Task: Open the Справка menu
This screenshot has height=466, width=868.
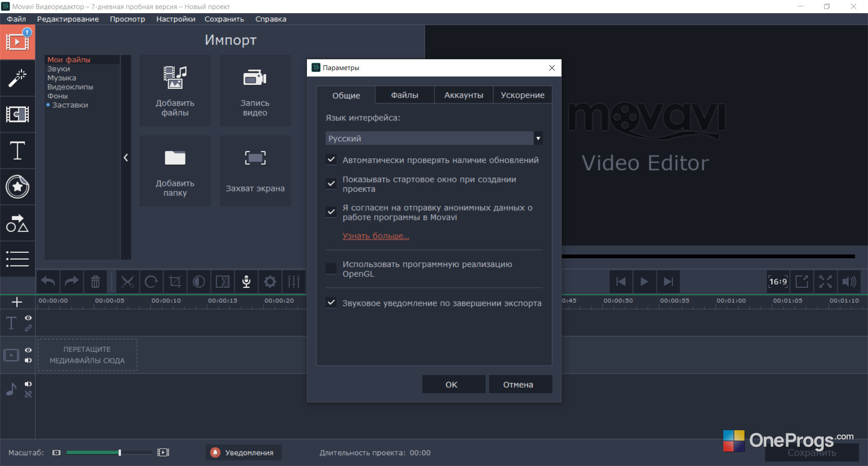Action: 271,19
